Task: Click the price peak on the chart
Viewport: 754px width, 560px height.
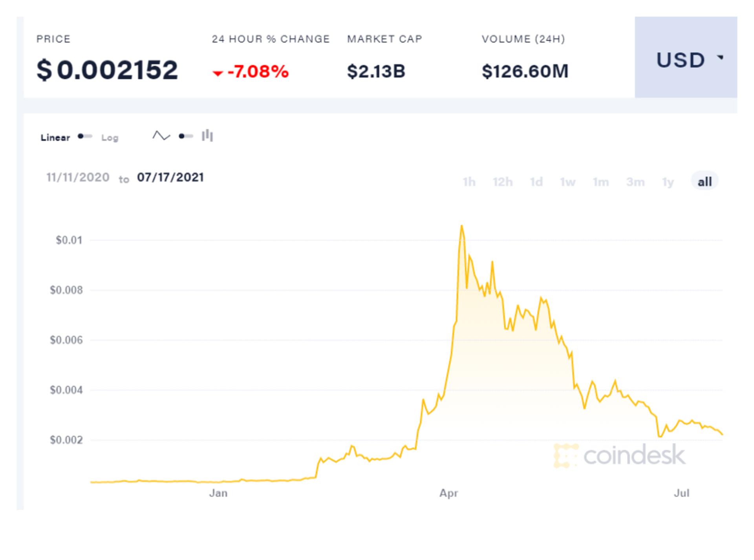Action: [x=461, y=226]
